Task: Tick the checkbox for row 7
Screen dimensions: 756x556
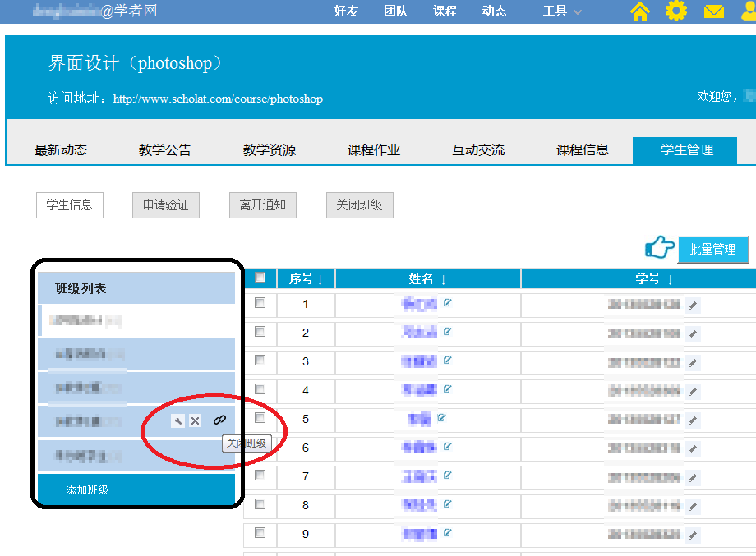Action: 260,476
